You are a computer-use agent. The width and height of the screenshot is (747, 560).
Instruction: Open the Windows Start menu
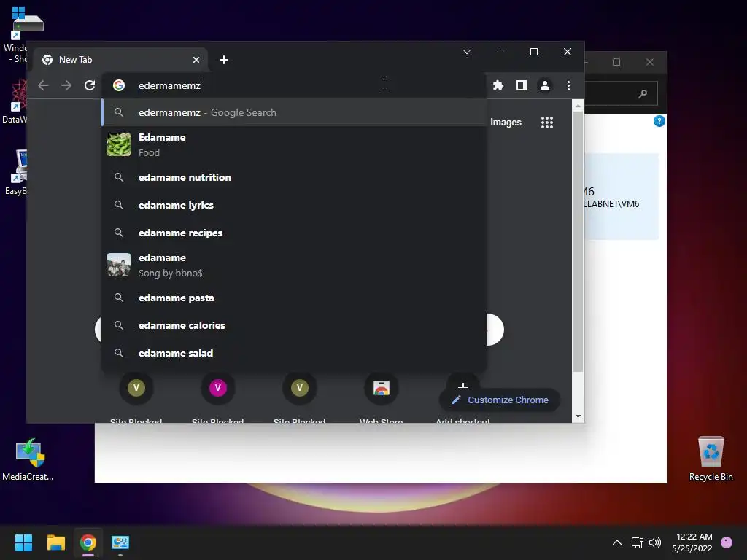(23, 542)
